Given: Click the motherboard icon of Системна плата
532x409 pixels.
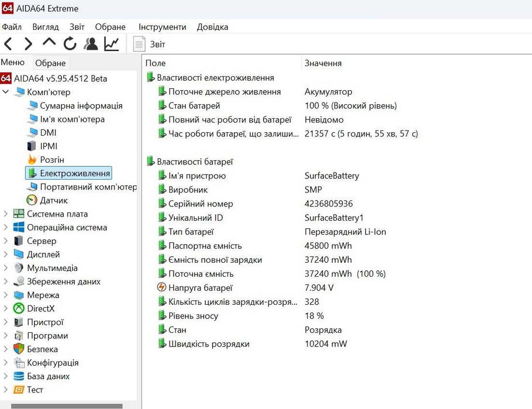Looking at the screenshot, I should click(19, 214).
